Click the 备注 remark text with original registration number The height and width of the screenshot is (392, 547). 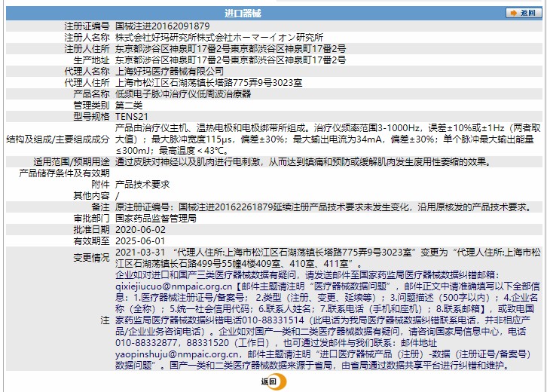(x=325, y=207)
